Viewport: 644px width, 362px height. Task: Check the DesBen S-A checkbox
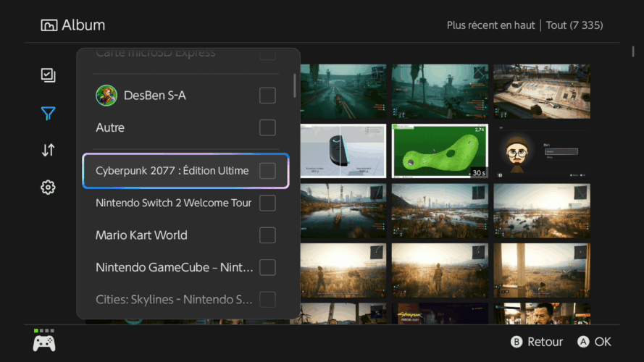pos(267,96)
